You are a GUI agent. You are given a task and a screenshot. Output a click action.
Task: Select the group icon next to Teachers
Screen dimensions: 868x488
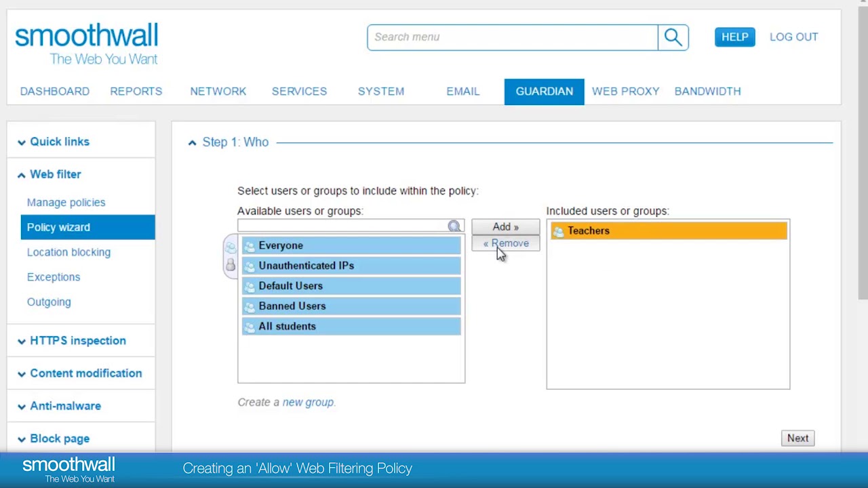click(x=559, y=230)
